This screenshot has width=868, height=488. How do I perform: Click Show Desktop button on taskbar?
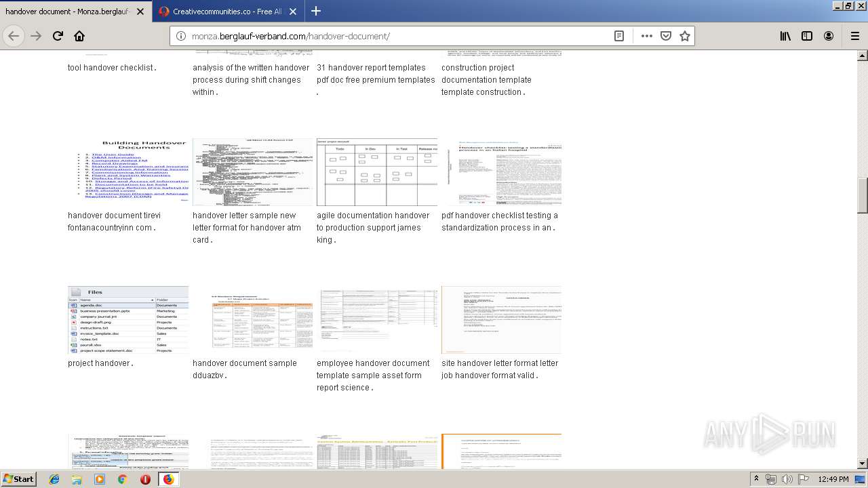861,479
